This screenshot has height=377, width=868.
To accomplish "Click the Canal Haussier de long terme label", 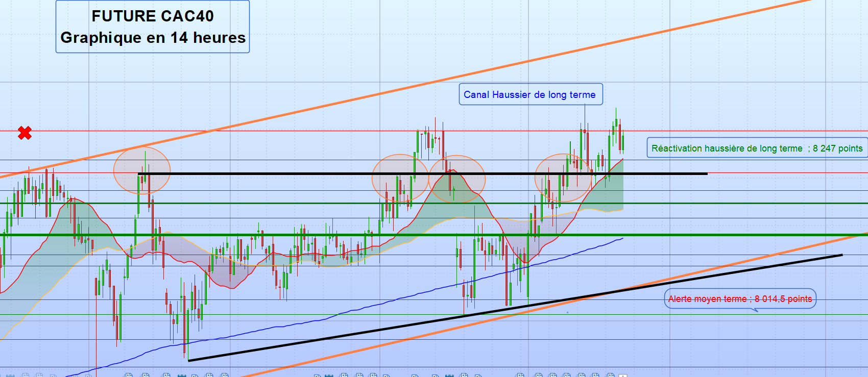I will click(x=530, y=94).
